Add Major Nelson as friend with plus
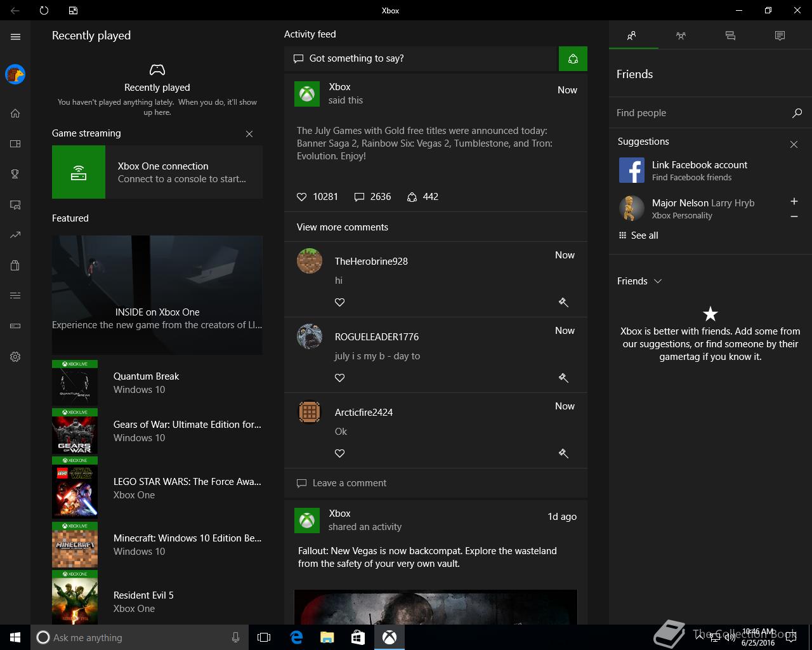Screen dimensions: 812x650 794,201
